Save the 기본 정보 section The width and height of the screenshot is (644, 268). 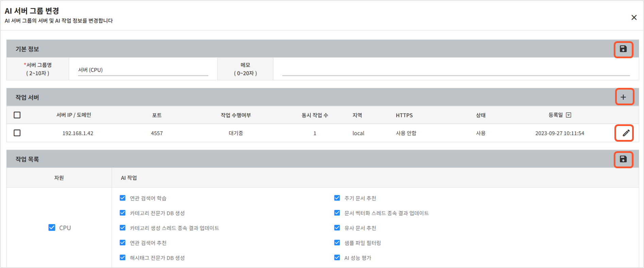[x=623, y=49]
